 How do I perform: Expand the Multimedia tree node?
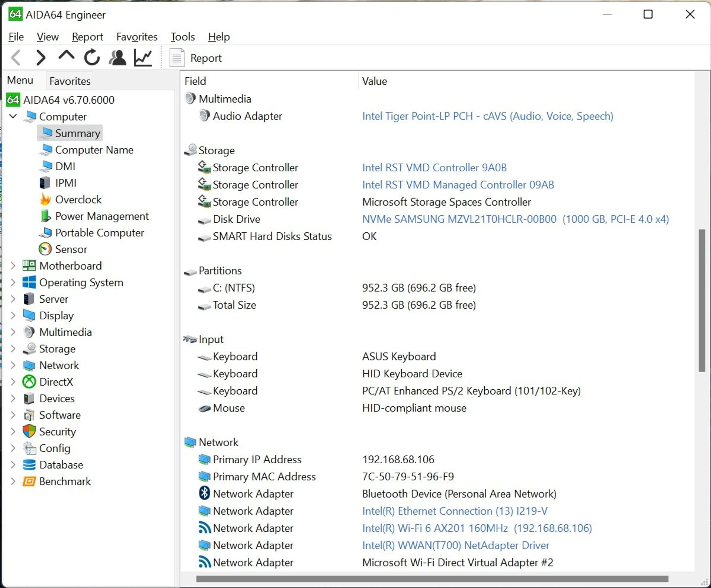pos(13,332)
